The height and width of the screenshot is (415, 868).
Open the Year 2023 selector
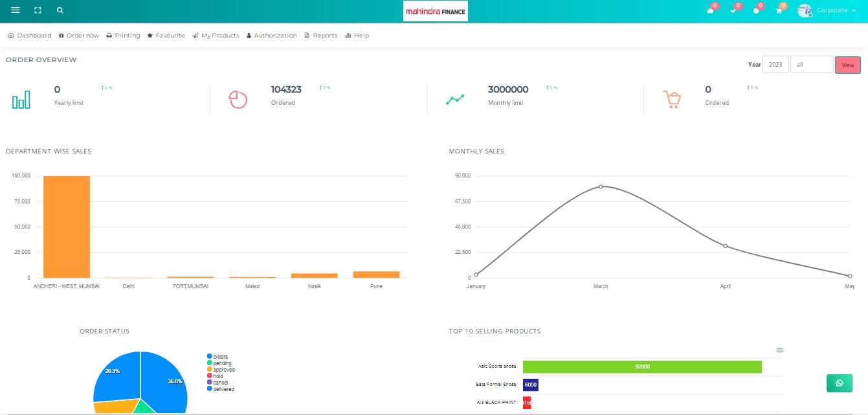(775, 65)
